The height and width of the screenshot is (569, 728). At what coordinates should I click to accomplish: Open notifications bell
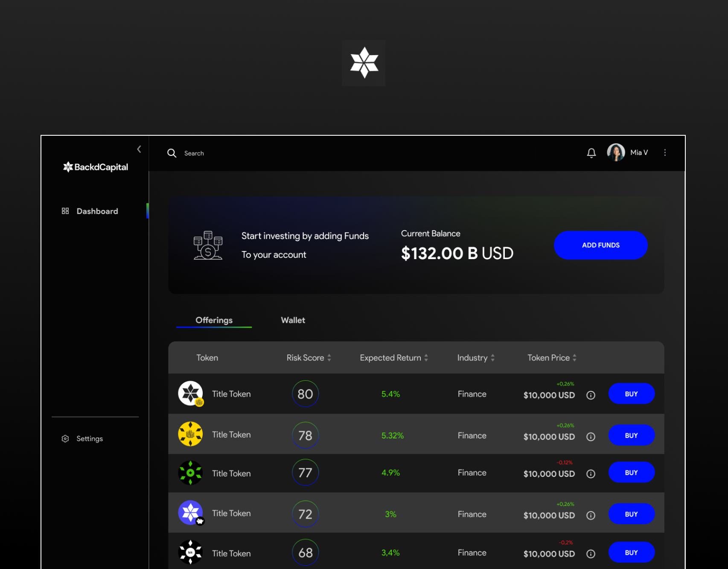click(x=591, y=153)
